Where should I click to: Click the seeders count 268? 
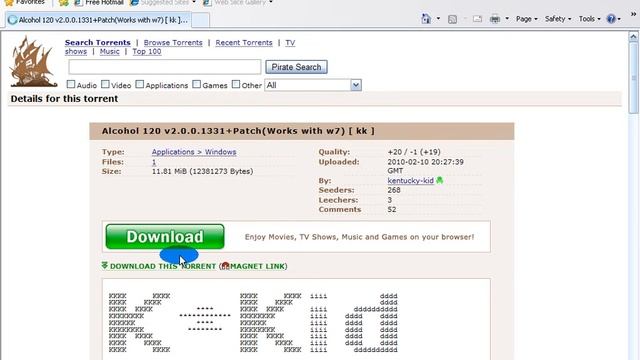(x=394, y=190)
